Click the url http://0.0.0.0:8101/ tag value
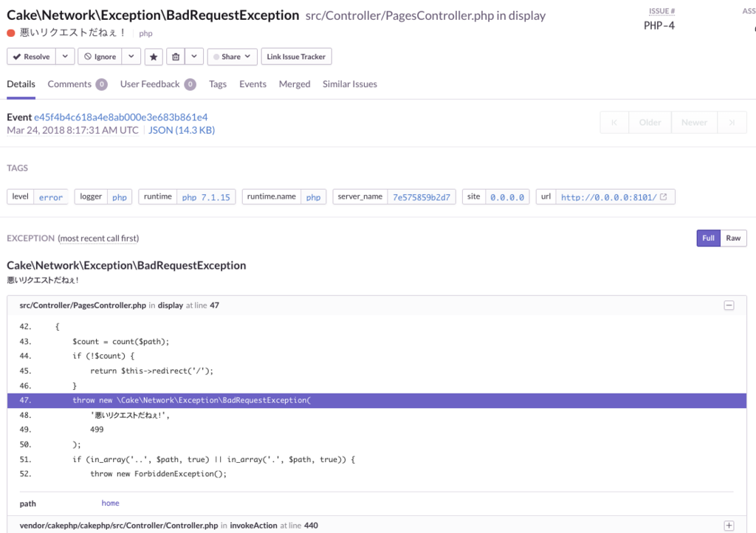The height and width of the screenshot is (533, 756). click(x=608, y=197)
